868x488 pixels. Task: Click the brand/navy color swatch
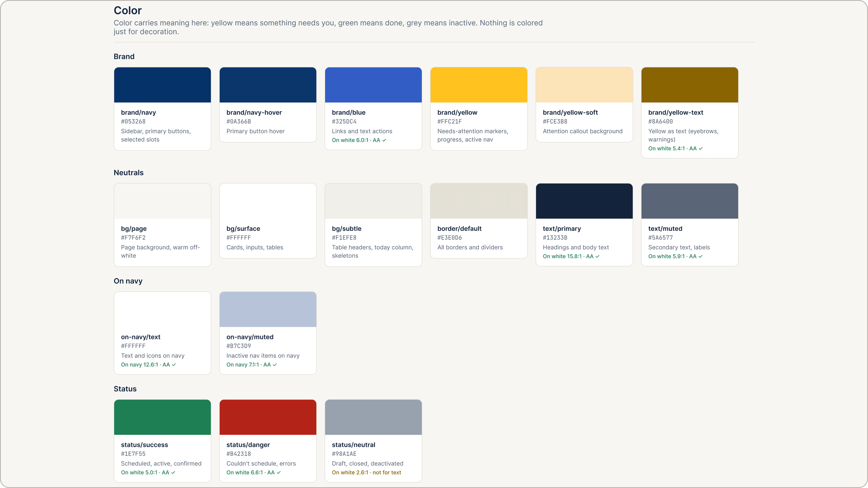coord(162,85)
